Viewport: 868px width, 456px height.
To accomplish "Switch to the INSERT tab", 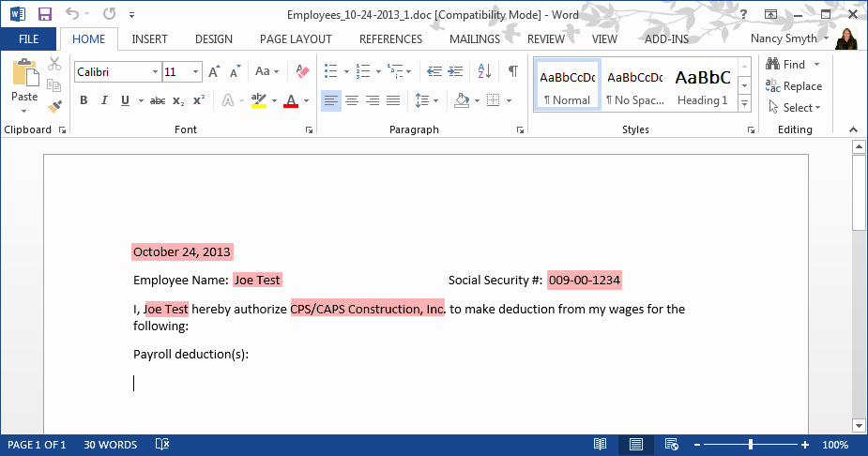I will click(x=149, y=38).
